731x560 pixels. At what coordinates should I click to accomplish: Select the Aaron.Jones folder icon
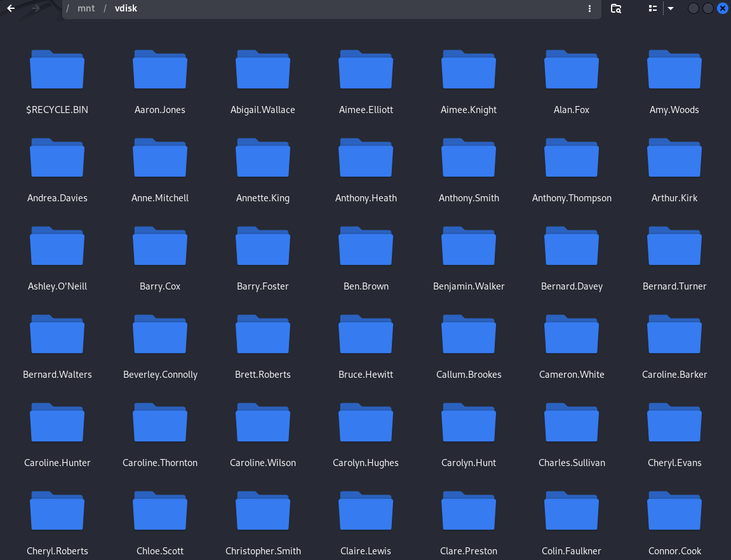pos(160,69)
